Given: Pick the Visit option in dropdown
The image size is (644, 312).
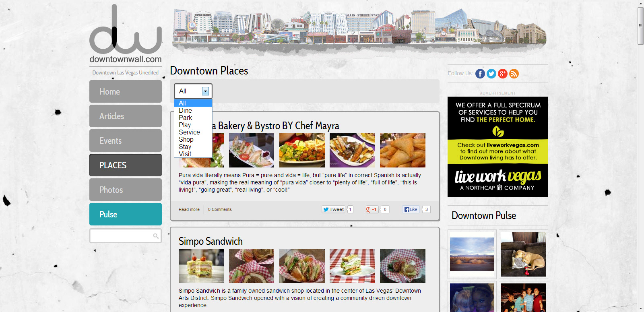Looking at the screenshot, I should [185, 154].
